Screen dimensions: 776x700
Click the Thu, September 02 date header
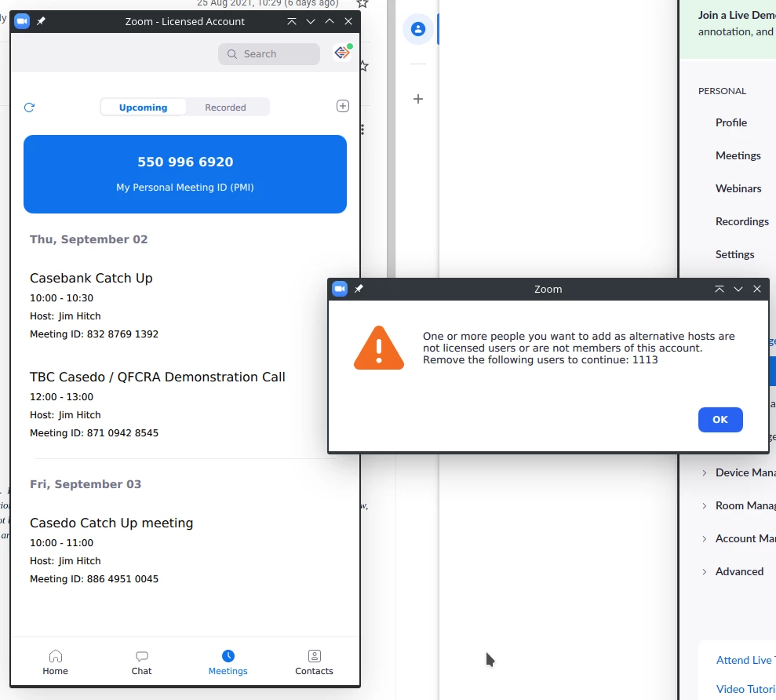[x=89, y=239]
